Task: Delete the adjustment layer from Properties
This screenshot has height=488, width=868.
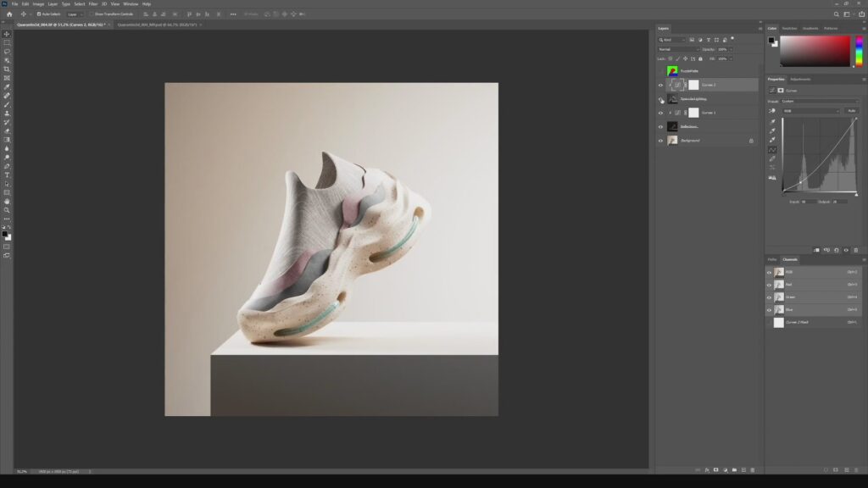Action: pos(856,250)
